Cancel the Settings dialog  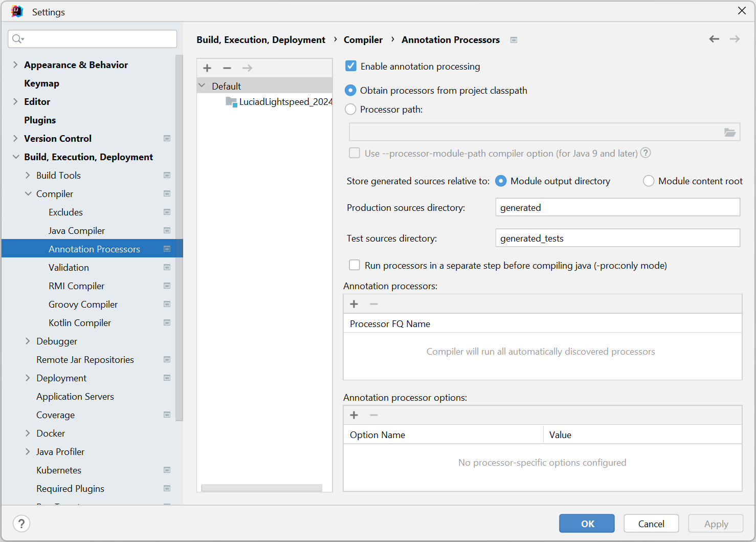651,524
